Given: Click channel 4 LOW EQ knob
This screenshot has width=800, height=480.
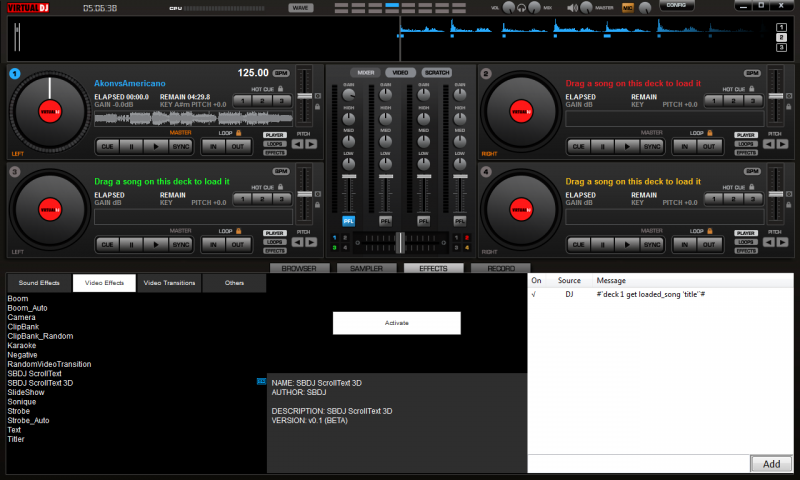Looking at the screenshot, I should [460, 164].
